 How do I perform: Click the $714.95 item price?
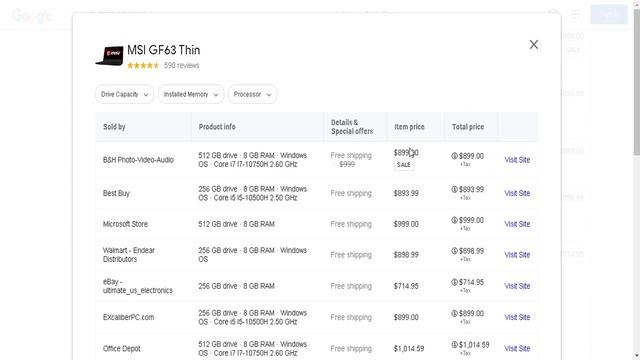point(406,286)
